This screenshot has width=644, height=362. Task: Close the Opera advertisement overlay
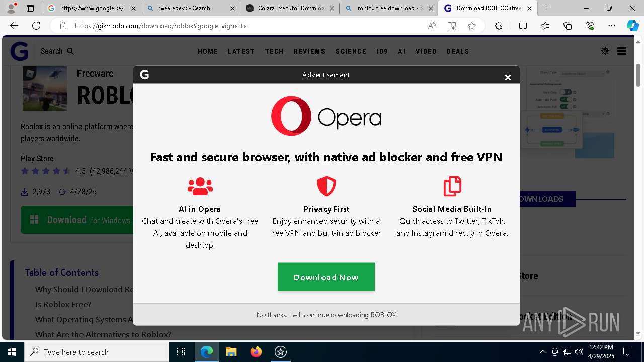[508, 77]
